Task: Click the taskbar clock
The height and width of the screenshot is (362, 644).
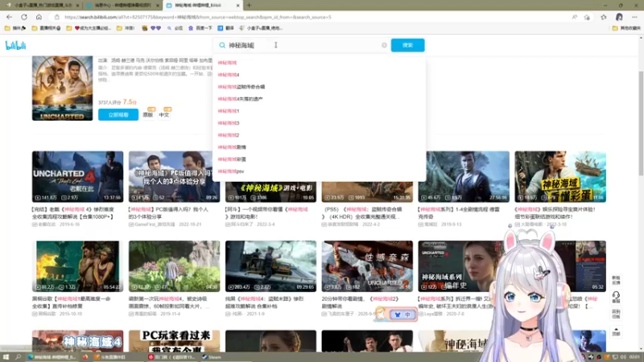Action: coord(634,357)
